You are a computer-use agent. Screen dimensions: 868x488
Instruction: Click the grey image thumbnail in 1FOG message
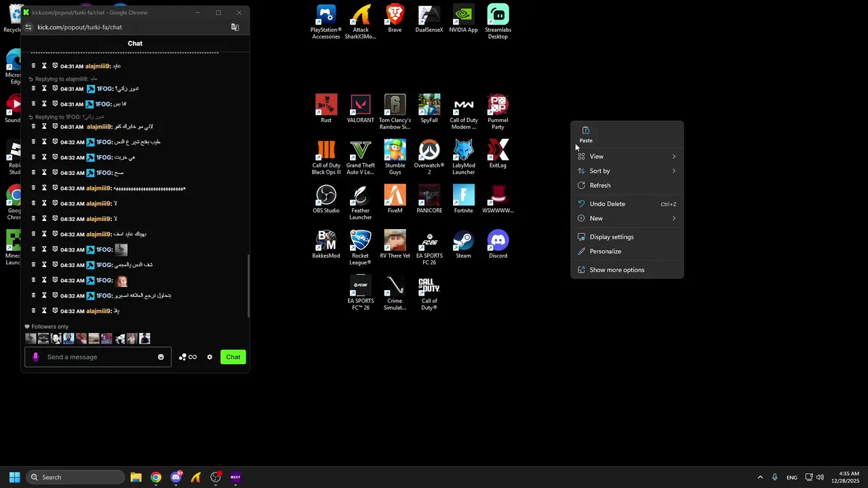(x=121, y=249)
